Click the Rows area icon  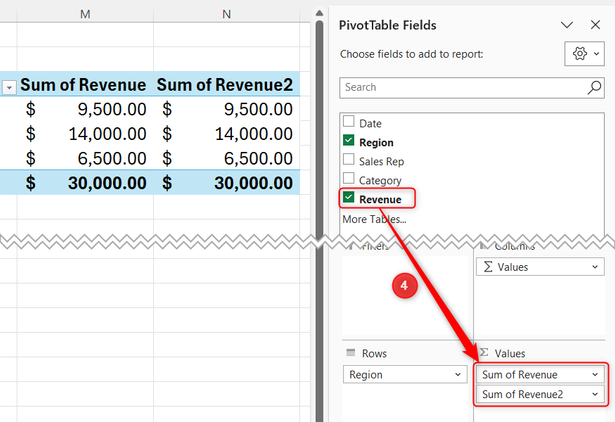pos(351,352)
